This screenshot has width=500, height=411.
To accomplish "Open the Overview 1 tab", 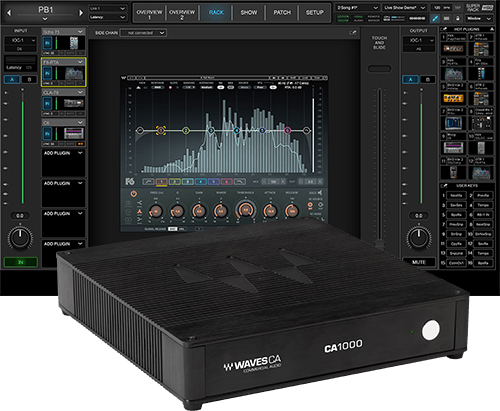I will tap(149, 13).
